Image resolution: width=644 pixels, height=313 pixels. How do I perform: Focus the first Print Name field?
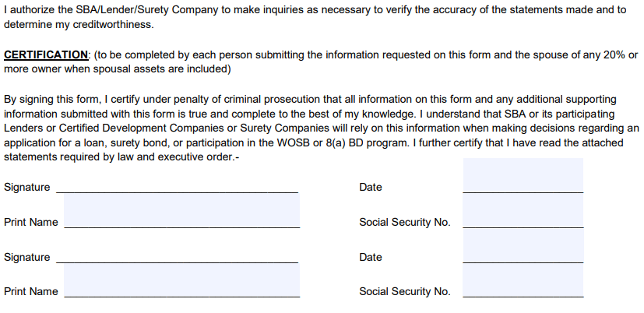pyautogui.click(x=182, y=211)
